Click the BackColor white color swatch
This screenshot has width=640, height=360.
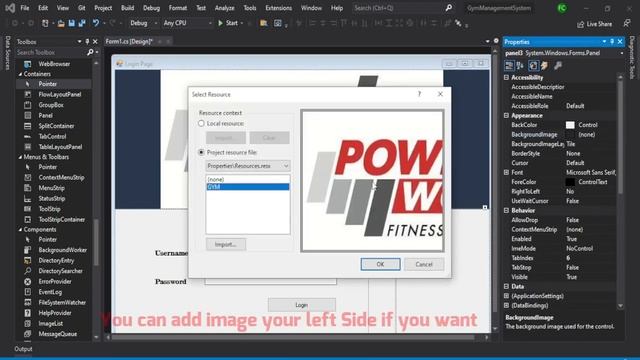570,125
